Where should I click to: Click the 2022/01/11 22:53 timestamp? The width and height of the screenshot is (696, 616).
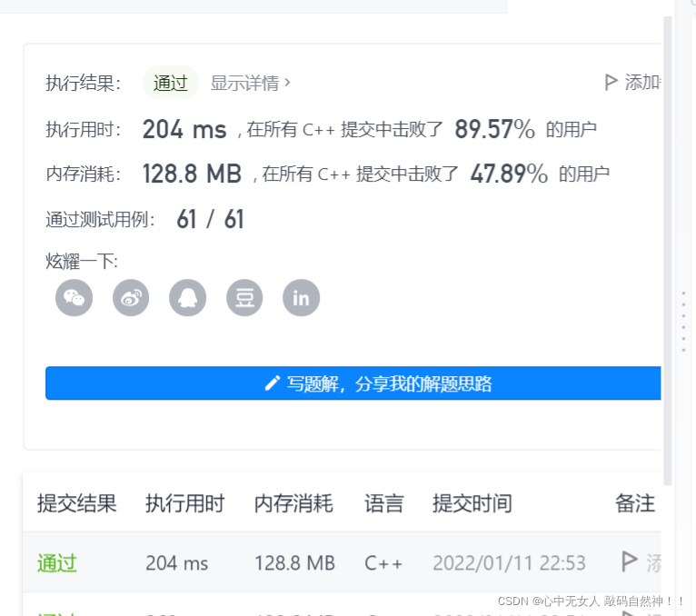(x=509, y=563)
